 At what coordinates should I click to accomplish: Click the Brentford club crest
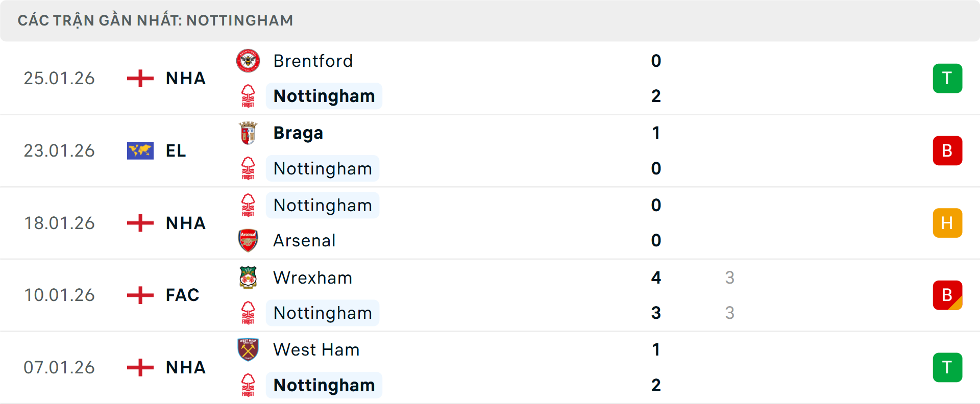coord(248,61)
